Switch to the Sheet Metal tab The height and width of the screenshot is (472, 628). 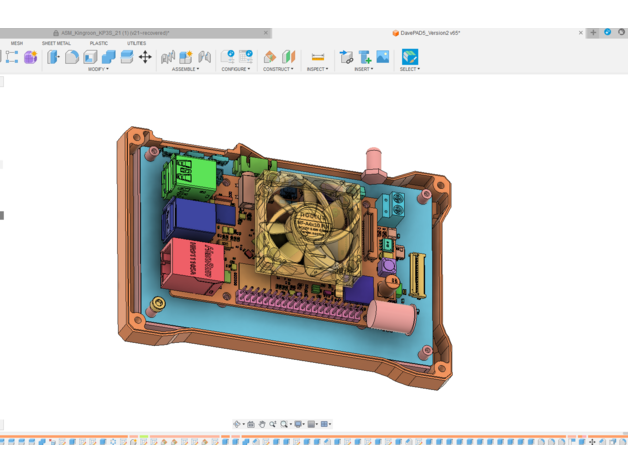(x=56, y=44)
